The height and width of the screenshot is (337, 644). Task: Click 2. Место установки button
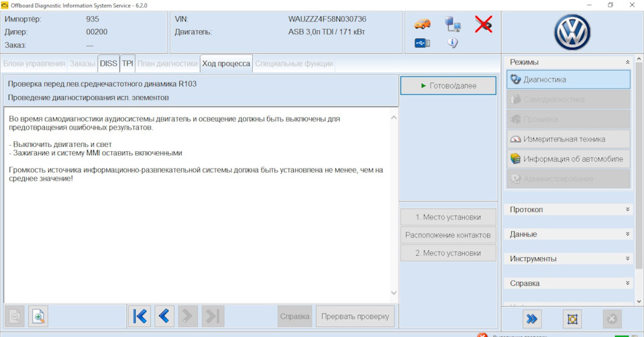[x=448, y=253]
